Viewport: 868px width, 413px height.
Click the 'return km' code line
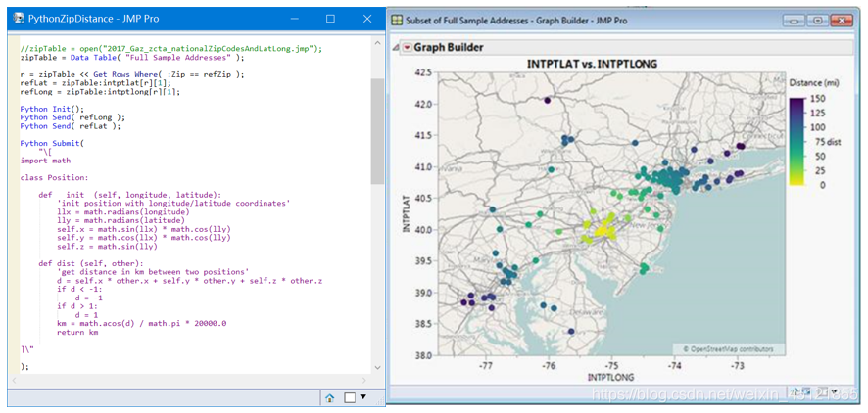pyautogui.click(x=77, y=333)
